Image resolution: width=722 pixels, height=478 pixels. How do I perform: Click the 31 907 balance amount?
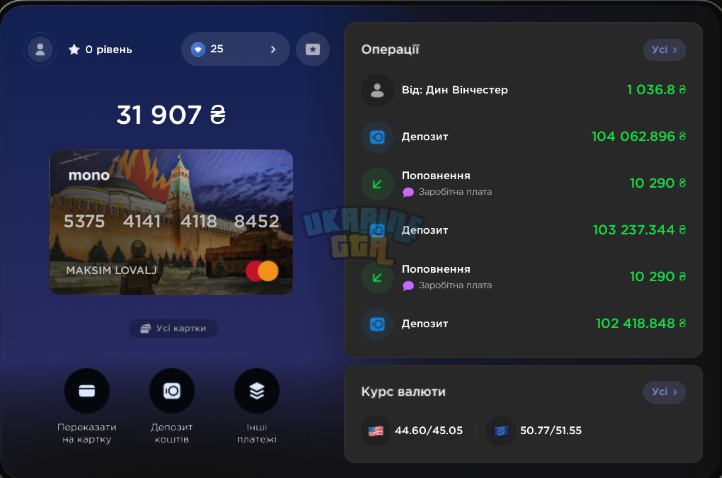[x=171, y=115]
